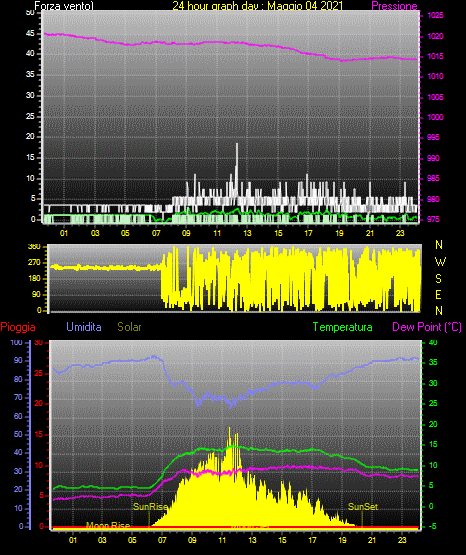Click the red 'Pioggia' legend label
The height and width of the screenshot is (555, 466).
(x=18, y=327)
